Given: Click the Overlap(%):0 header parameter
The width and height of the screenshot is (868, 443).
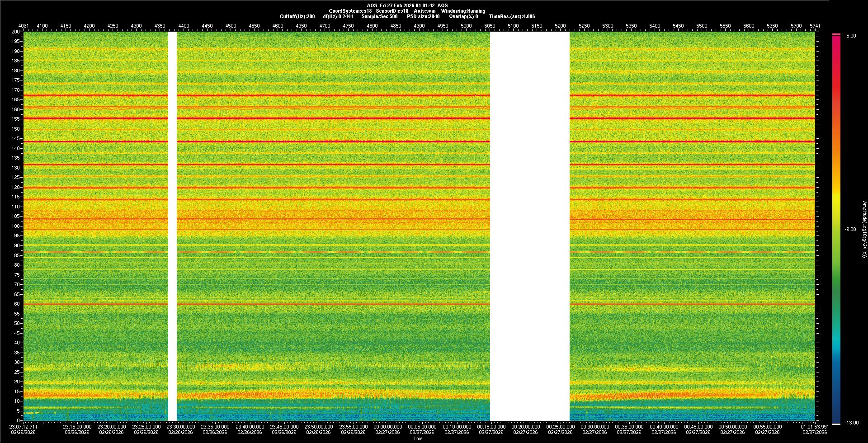Looking at the screenshot, I should [463, 16].
